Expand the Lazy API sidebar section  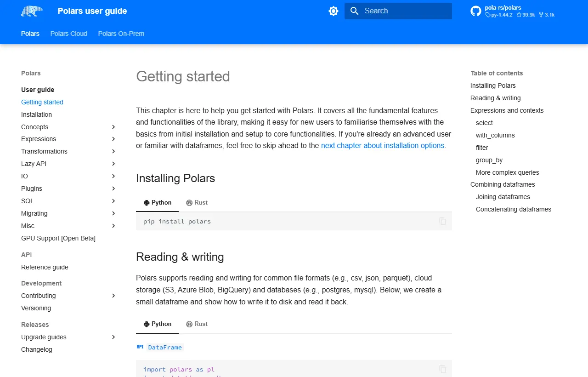point(113,164)
